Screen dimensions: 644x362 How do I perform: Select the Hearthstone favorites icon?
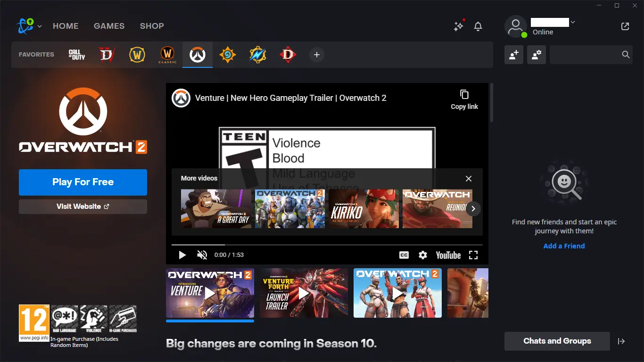click(228, 55)
